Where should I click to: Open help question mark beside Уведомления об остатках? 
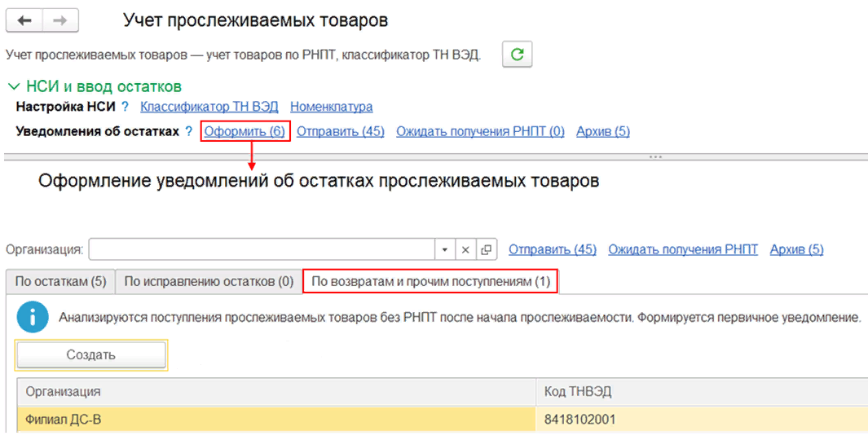click(188, 131)
